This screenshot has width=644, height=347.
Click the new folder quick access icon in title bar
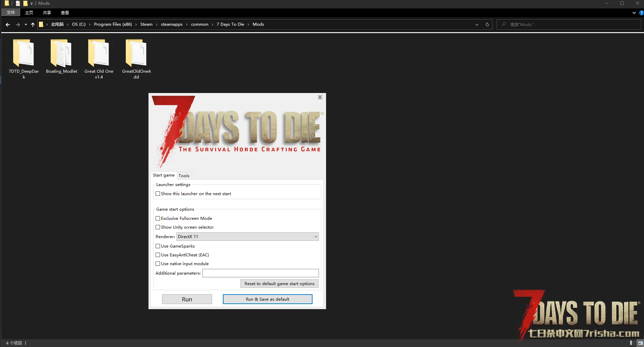(25, 3)
